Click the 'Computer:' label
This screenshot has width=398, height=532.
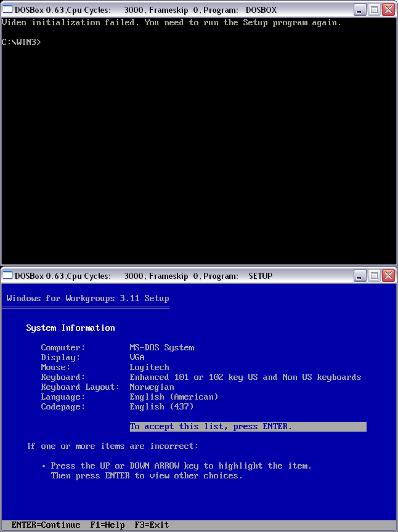(63, 348)
